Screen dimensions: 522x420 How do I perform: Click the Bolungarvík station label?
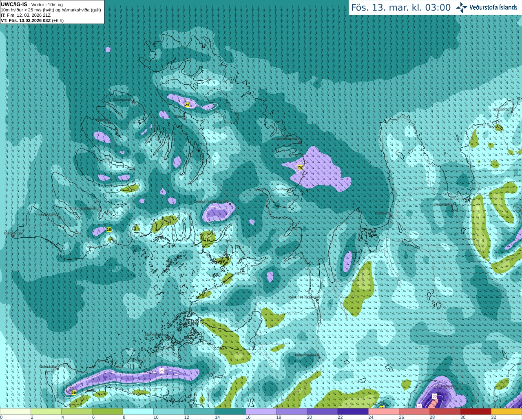click(x=122, y=99)
